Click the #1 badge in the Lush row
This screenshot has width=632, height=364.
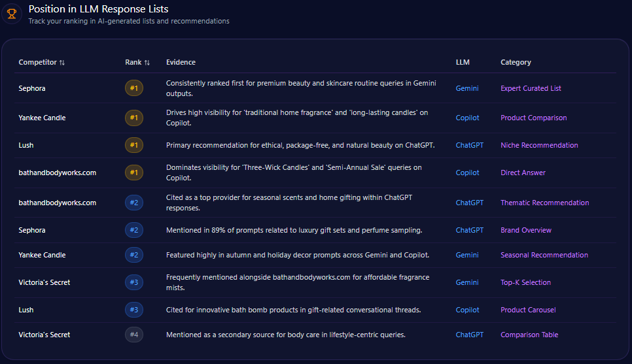[x=133, y=145]
